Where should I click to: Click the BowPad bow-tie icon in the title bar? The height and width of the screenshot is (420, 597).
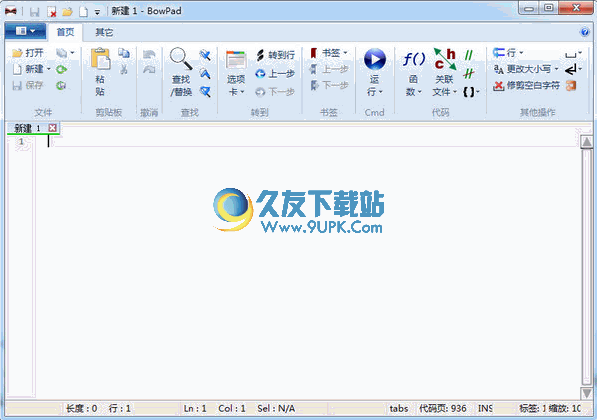(11, 11)
